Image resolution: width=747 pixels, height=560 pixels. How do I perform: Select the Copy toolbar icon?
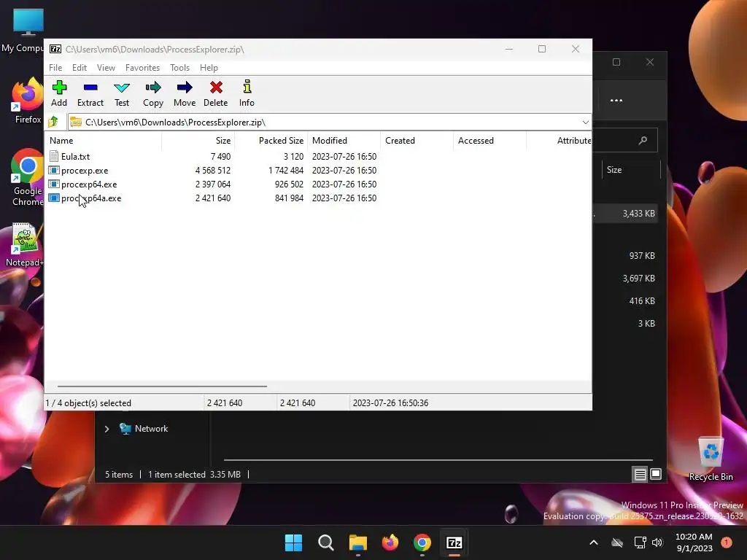(153, 87)
